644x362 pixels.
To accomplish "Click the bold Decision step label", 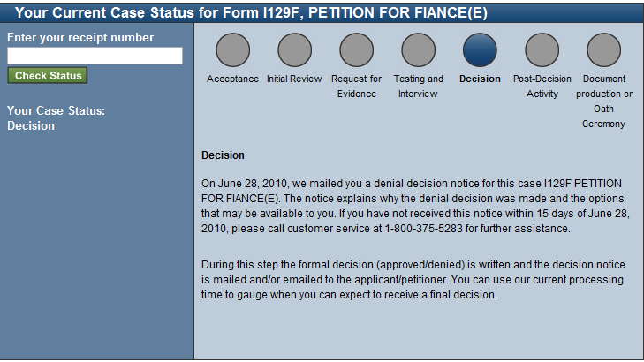I will point(480,79).
